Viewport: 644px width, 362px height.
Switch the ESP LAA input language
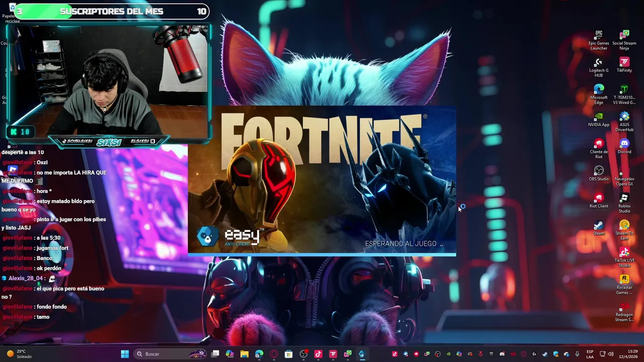click(590, 354)
